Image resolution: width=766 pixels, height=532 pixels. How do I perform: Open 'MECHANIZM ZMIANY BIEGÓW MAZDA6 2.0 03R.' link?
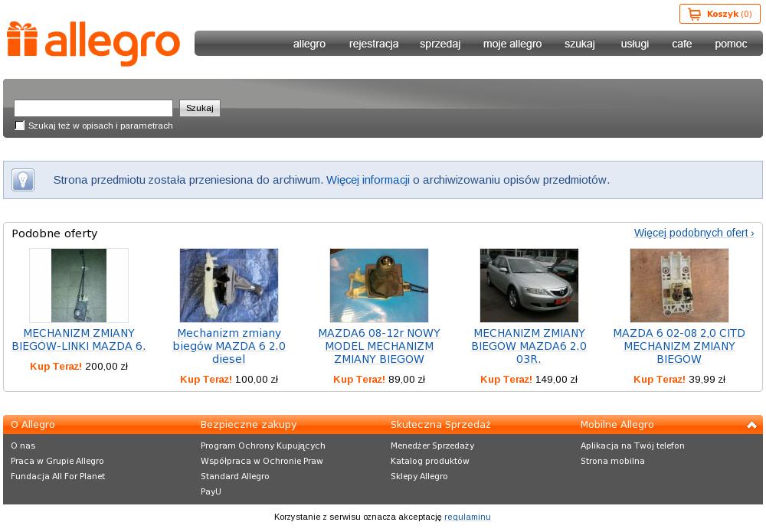point(529,346)
